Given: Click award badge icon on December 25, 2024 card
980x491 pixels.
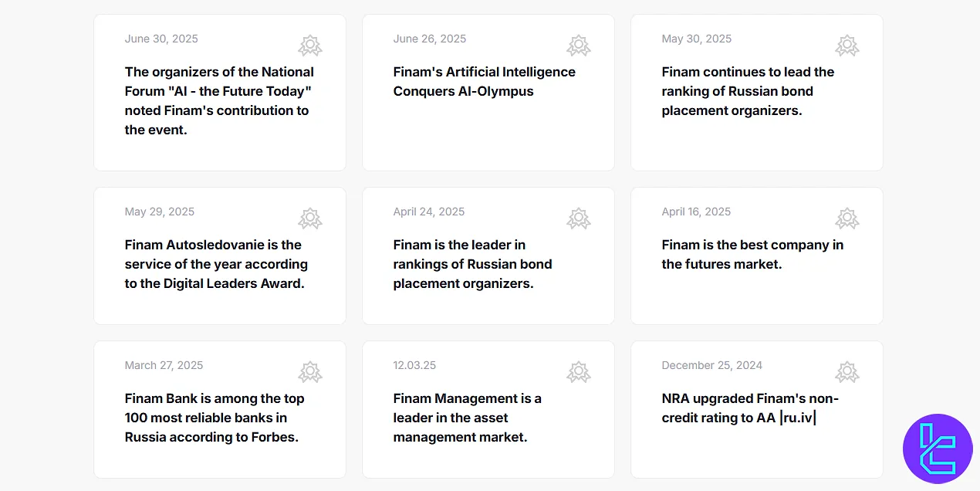Looking at the screenshot, I should (x=847, y=372).
